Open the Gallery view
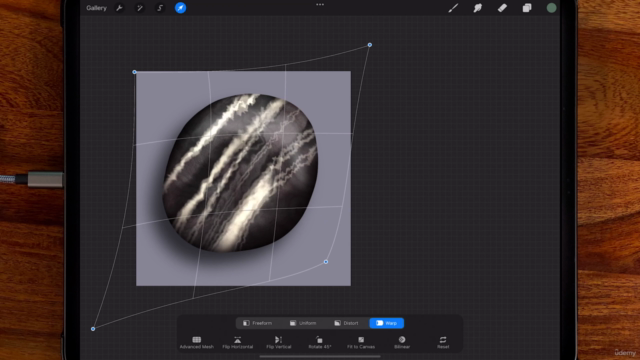 coord(96,8)
